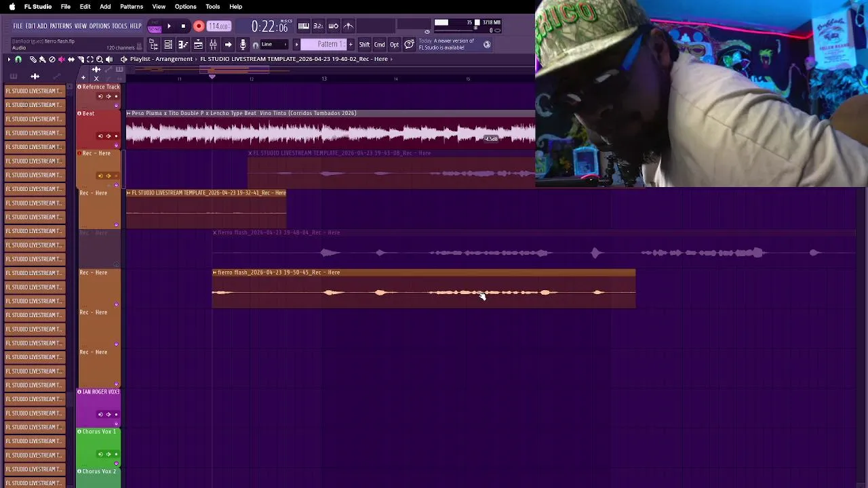Select the pencil Draw tool
This screenshot has height=488, width=868.
pos(33,60)
